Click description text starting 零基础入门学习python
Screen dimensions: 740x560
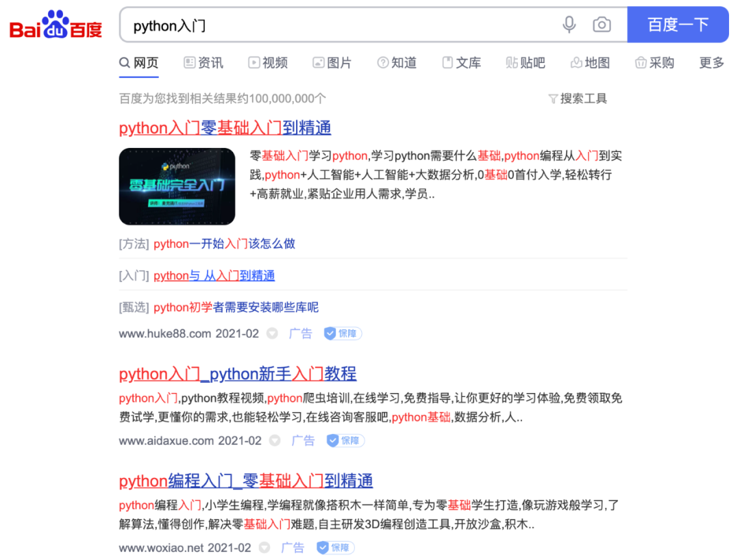click(436, 175)
